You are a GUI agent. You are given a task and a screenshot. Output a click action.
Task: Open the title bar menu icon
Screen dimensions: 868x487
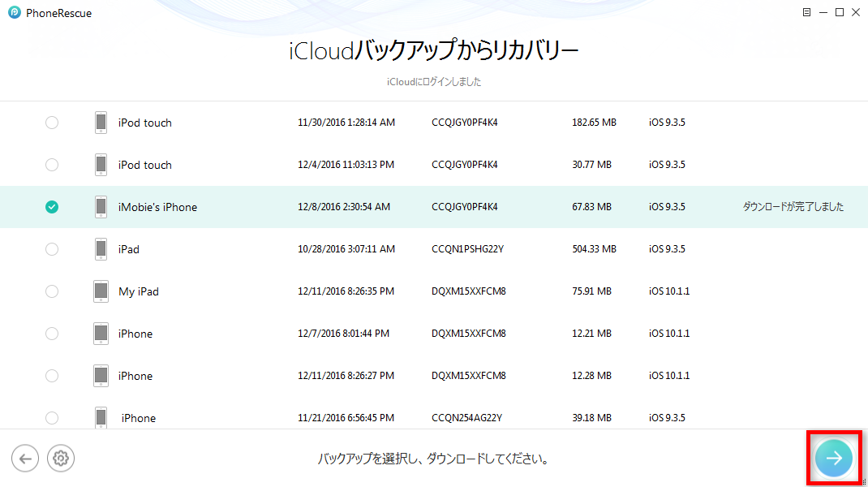806,13
